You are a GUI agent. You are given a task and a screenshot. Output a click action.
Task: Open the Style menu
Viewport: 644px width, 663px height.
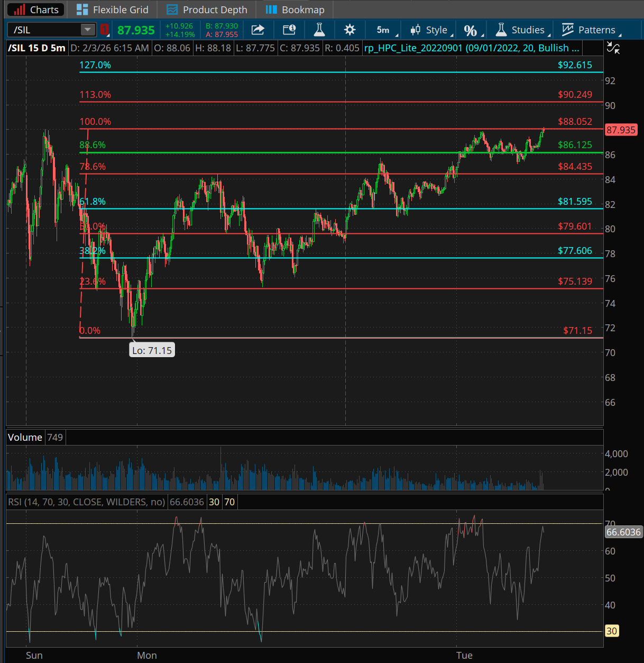click(x=430, y=30)
